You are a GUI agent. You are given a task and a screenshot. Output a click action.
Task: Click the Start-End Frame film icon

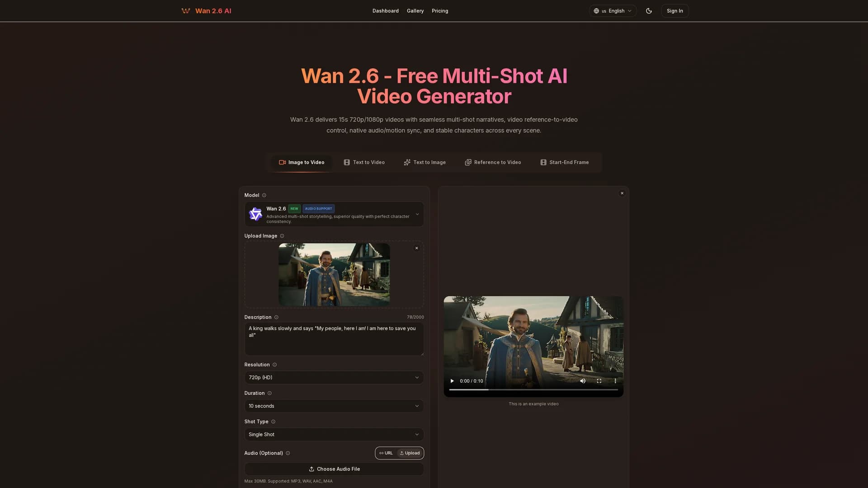[x=543, y=162]
